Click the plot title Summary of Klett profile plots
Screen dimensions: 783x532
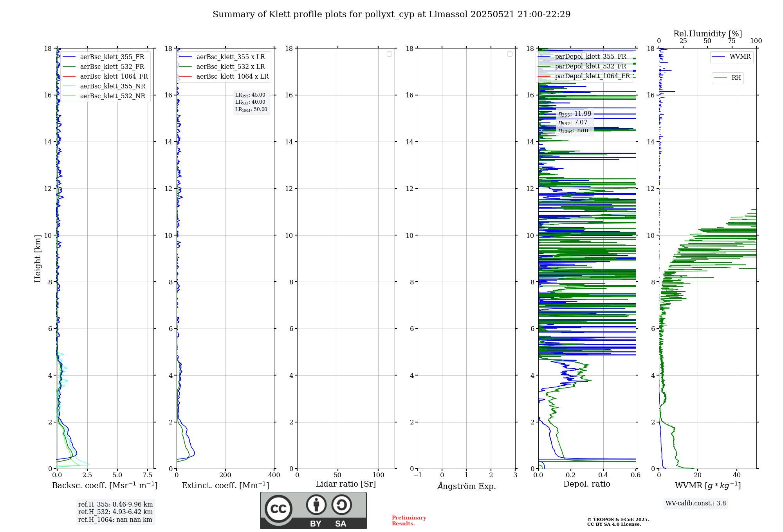point(391,14)
